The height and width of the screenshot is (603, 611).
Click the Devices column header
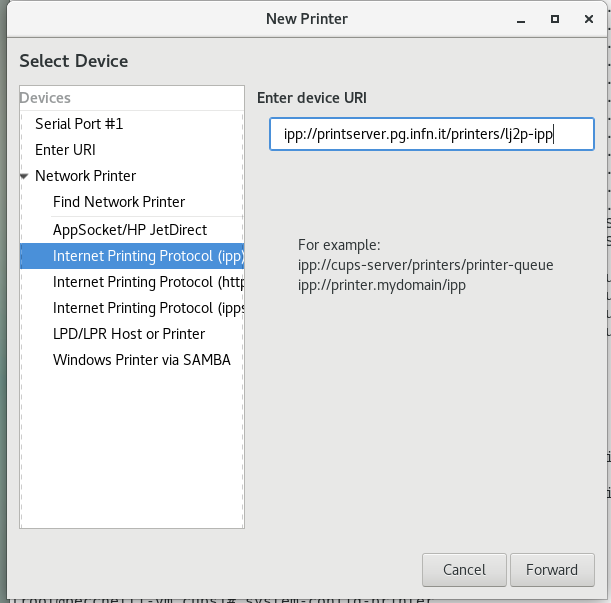[132, 98]
